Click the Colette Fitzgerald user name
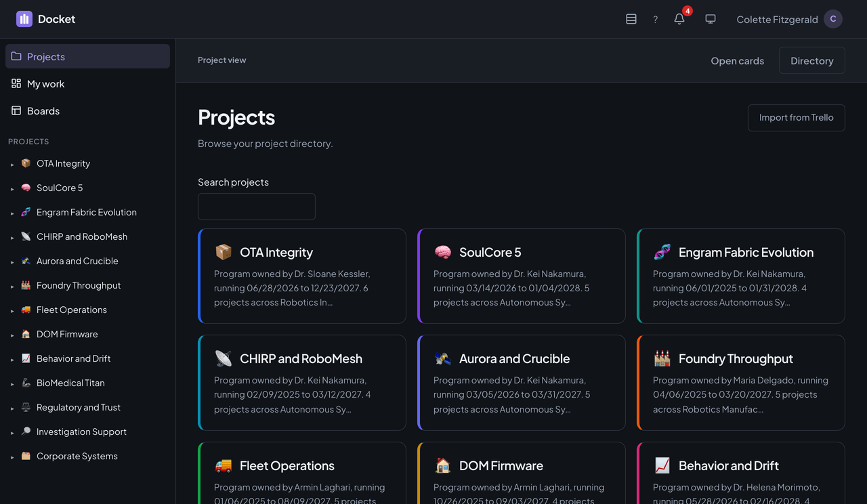This screenshot has width=867, height=504. pos(777,19)
